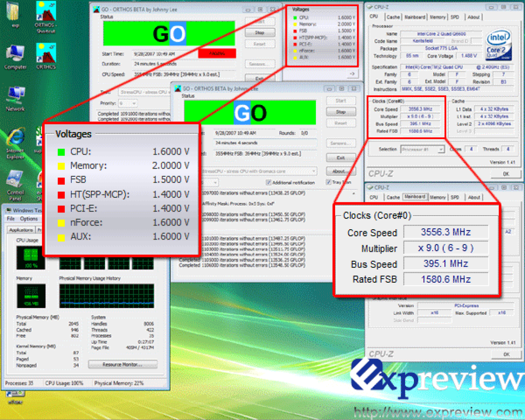The width and height of the screenshot is (525, 420).
Task: Open the Network desktop icon
Action: (15, 99)
